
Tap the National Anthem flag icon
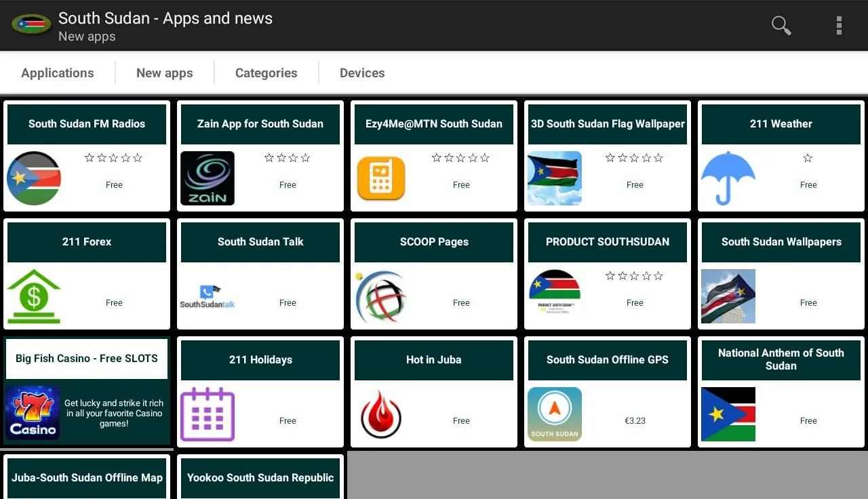pyautogui.click(x=728, y=414)
